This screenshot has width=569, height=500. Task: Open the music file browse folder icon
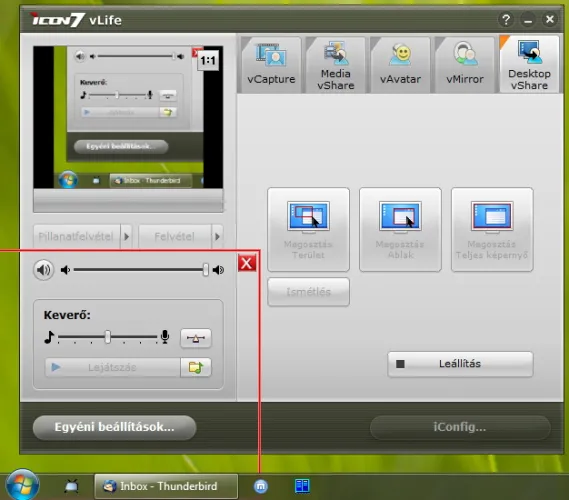pos(196,367)
